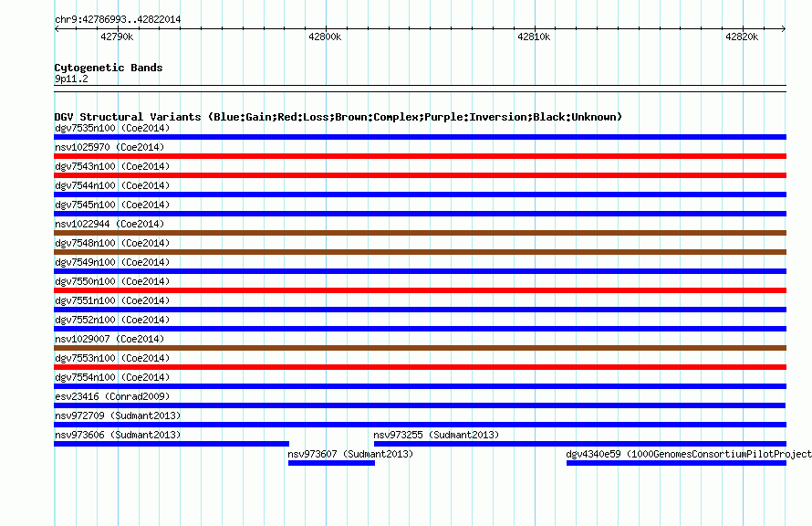Click the nsv973255 (Sudmant2013) label
The height and width of the screenshot is (526, 812).
click(x=436, y=435)
